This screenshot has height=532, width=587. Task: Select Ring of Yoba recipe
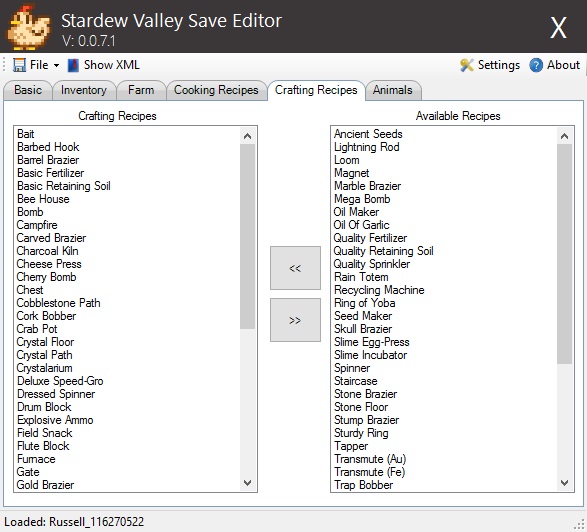coord(365,303)
